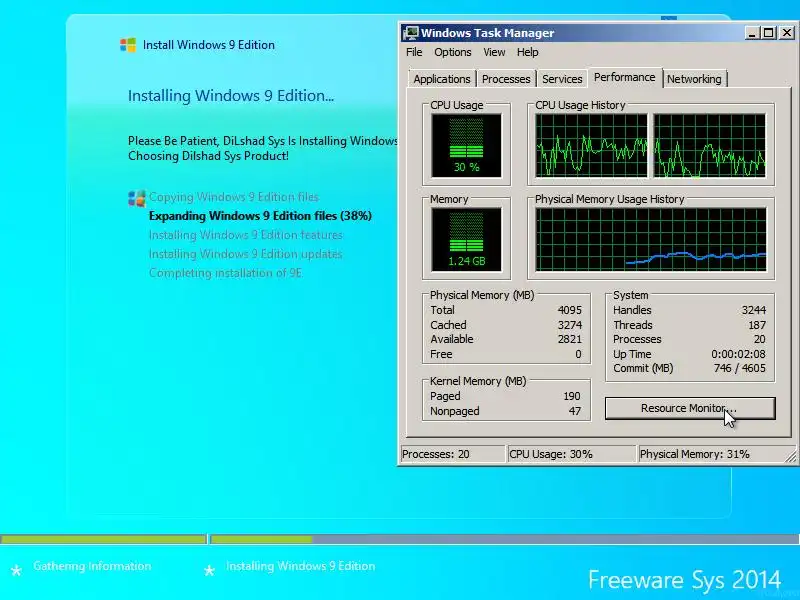This screenshot has width=800, height=600.
Task: Click the Commit (MB) value 746 / 4605
Action: tap(739, 368)
